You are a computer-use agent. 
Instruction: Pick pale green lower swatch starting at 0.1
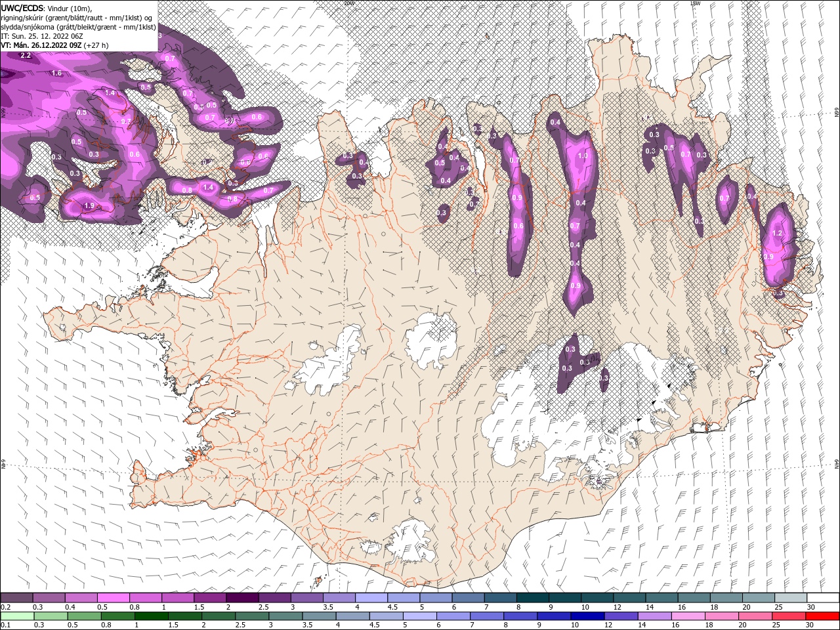[x=16, y=616]
